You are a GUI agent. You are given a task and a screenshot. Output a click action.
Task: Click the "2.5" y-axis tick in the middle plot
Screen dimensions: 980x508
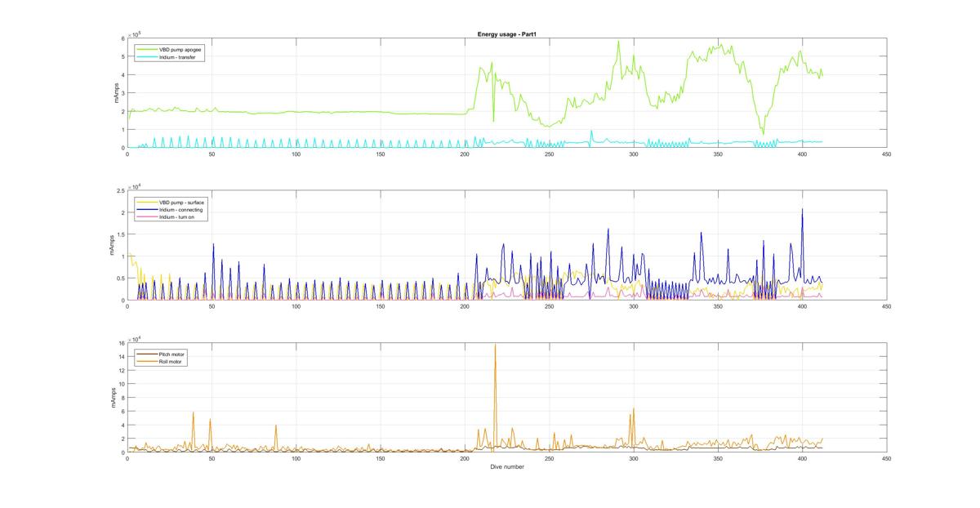pos(119,190)
